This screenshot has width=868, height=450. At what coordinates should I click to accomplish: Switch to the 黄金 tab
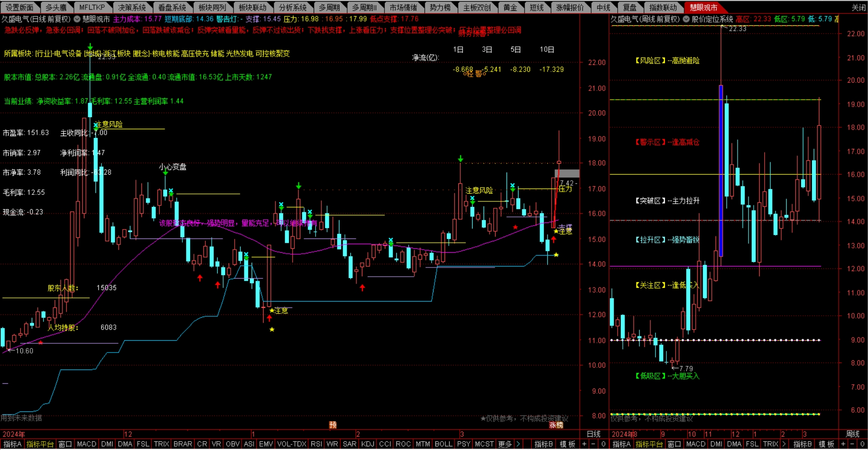pyautogui.click(x=510, y=7)
